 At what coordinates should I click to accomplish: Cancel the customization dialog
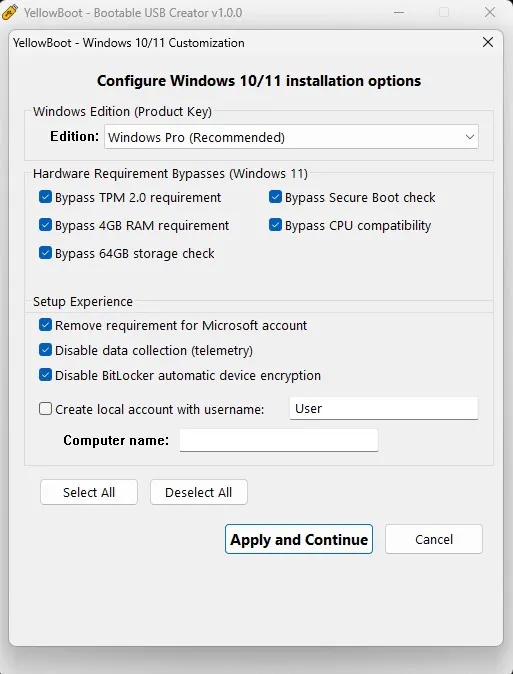(434, 539)
